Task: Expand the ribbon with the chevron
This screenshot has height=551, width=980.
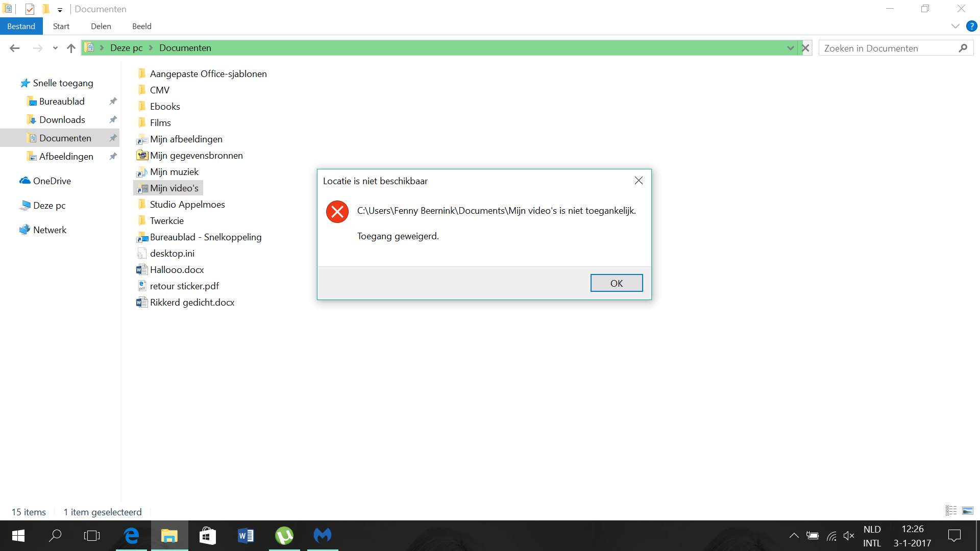Action: [955, 26]
